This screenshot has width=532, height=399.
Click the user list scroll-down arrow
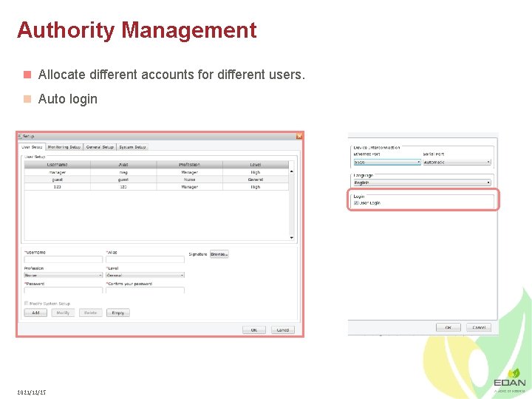pyautogui.click(x=292, y=237)
